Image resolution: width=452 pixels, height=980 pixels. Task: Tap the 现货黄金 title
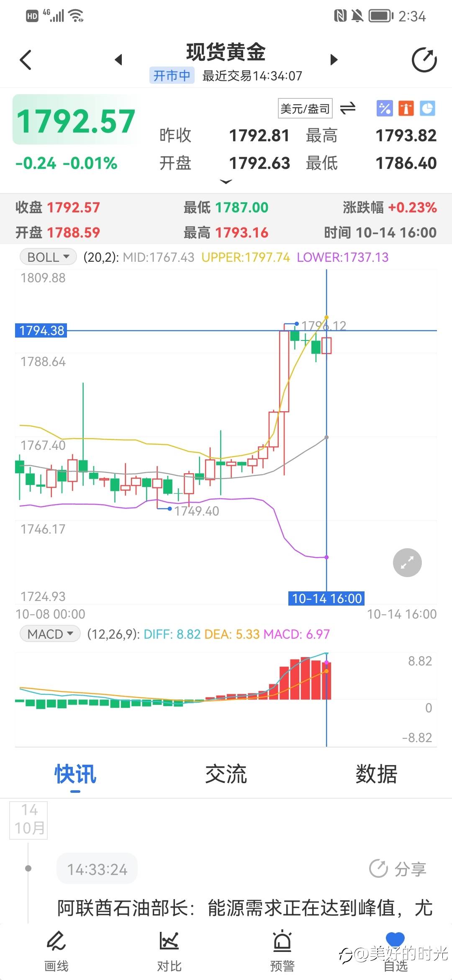pos(226,52)
